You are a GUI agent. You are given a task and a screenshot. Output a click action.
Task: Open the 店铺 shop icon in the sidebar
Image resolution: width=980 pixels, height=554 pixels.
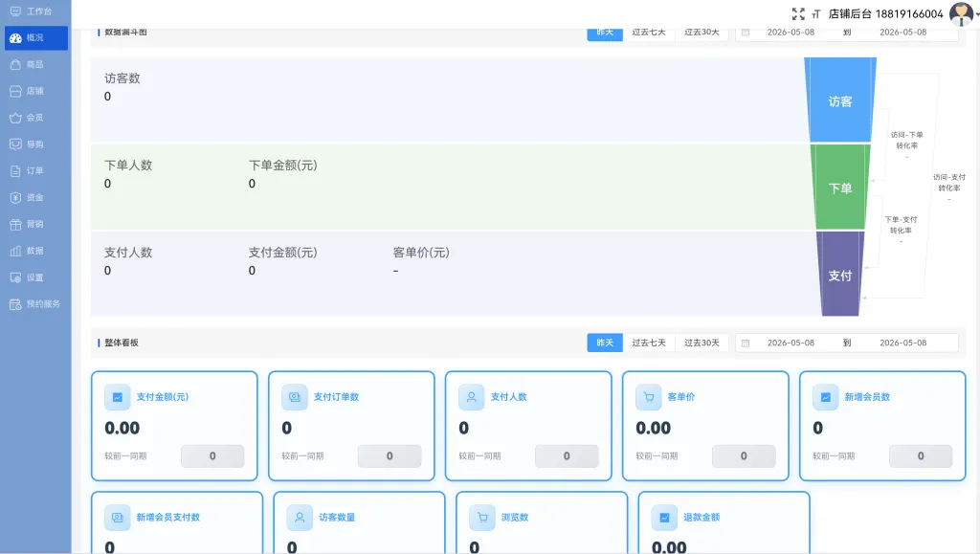15,91
